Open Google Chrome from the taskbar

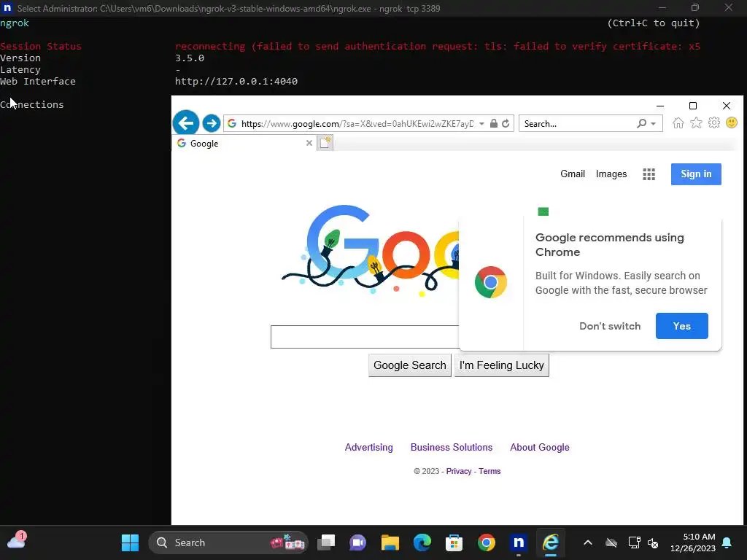click(487, 542)
